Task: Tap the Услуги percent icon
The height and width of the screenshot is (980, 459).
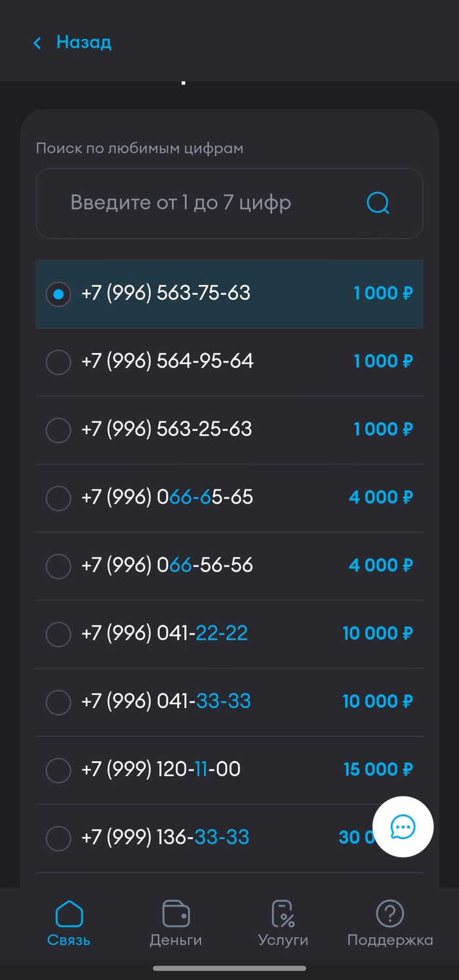Action: tap(283, 913)
